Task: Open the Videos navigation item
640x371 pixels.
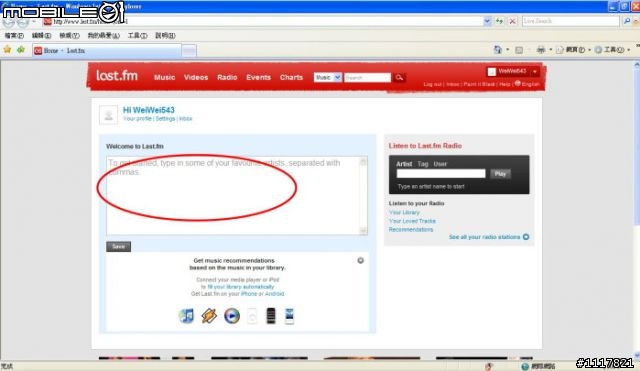Action: pyautogui.click(x=196, y=77)
